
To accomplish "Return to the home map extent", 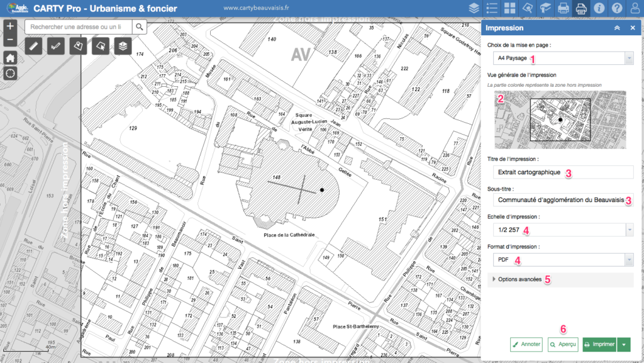I will pos(10,58).
